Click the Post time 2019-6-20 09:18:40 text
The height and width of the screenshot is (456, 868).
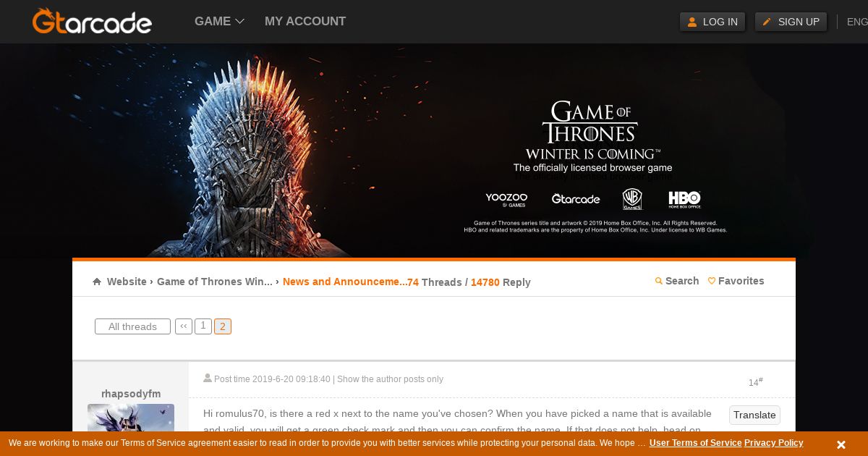pyautogui.click(x=272, y=379)
